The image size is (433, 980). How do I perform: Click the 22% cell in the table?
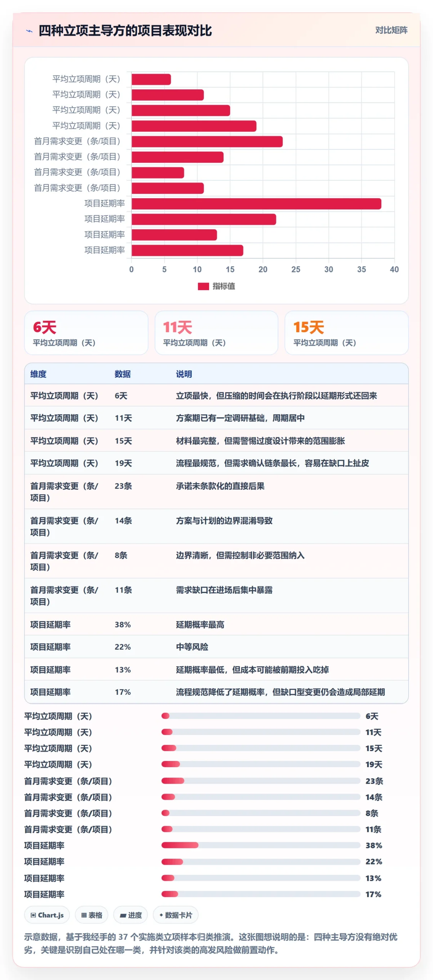pyautogui.click(x=123, y=647)
